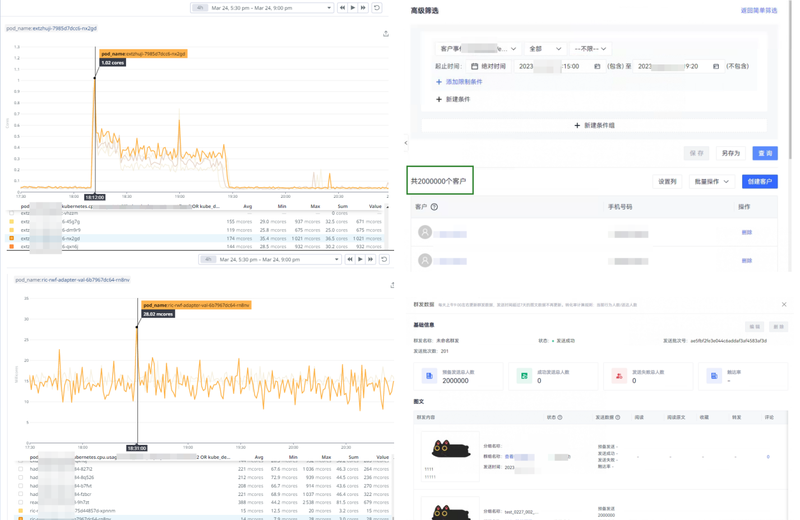Toggle the first legend checkbox in the lower chart table
This screenshot has width=800, height=520.
click(x=20, y=468)
